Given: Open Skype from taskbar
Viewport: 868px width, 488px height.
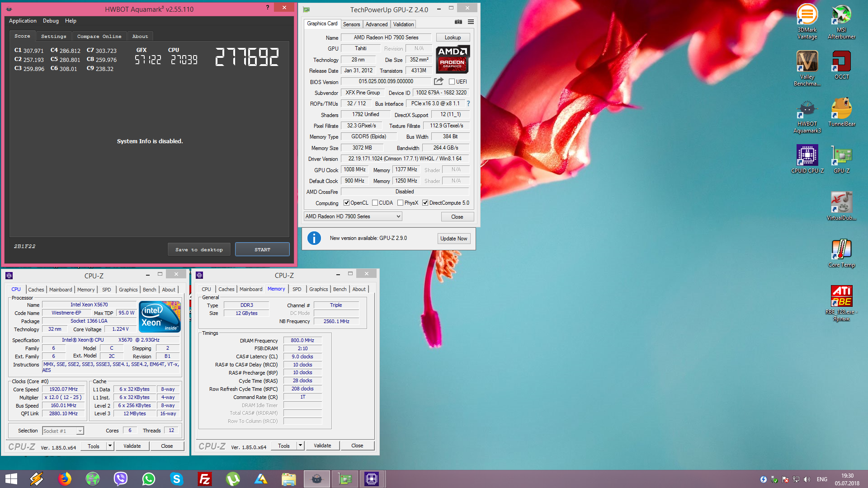Looking at the screenshot, I should 177,479.
